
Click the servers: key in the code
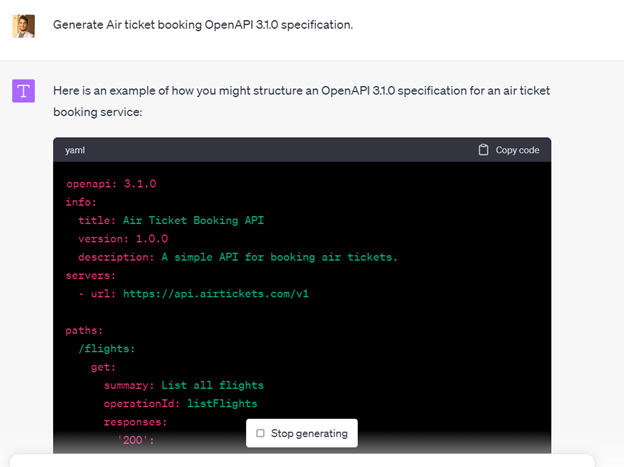[90, 275]
